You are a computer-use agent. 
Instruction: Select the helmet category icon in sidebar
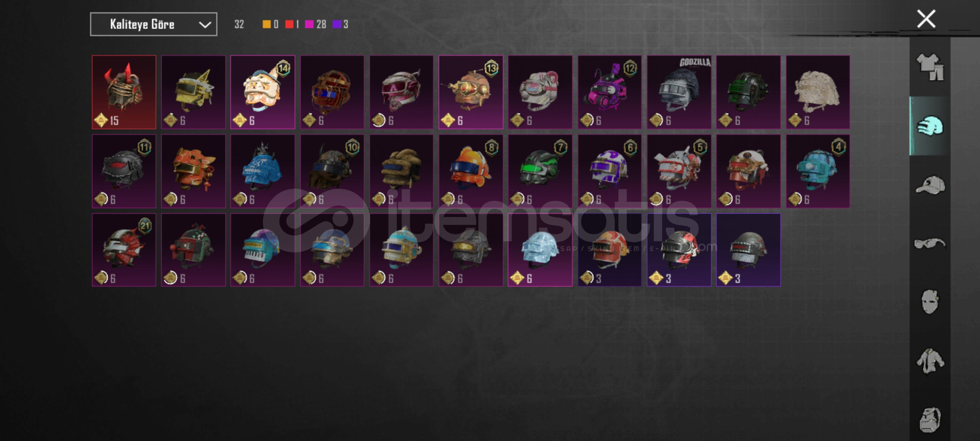[930, 126]
